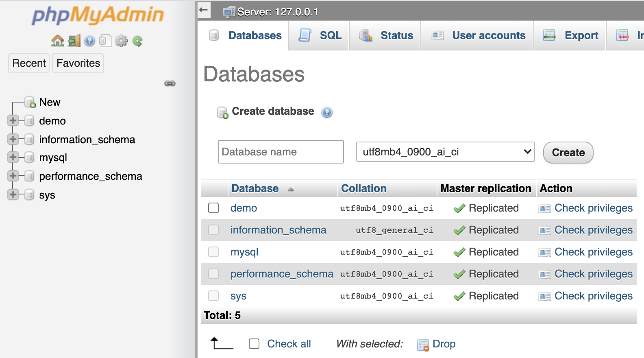Click the privileges icon in performance_schema row
Image resolution: width=644 pixels, height=358 pixels.
pos(545,275)
